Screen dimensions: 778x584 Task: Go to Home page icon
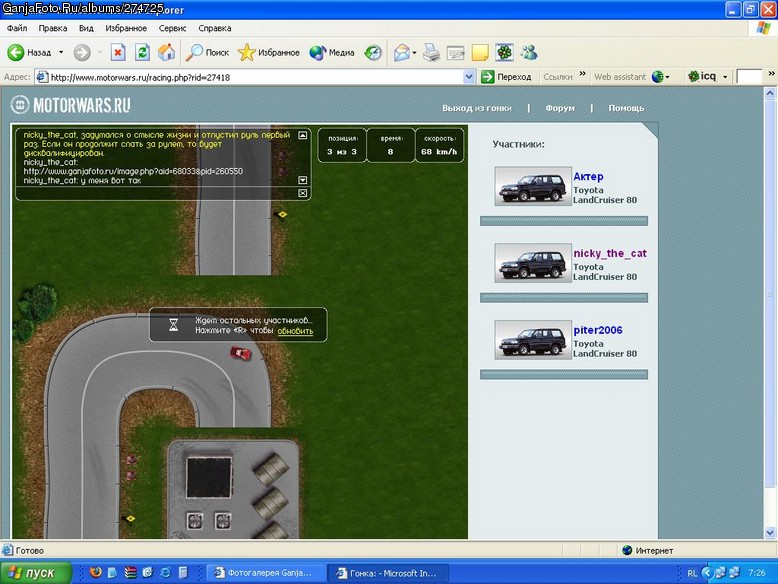167,52
